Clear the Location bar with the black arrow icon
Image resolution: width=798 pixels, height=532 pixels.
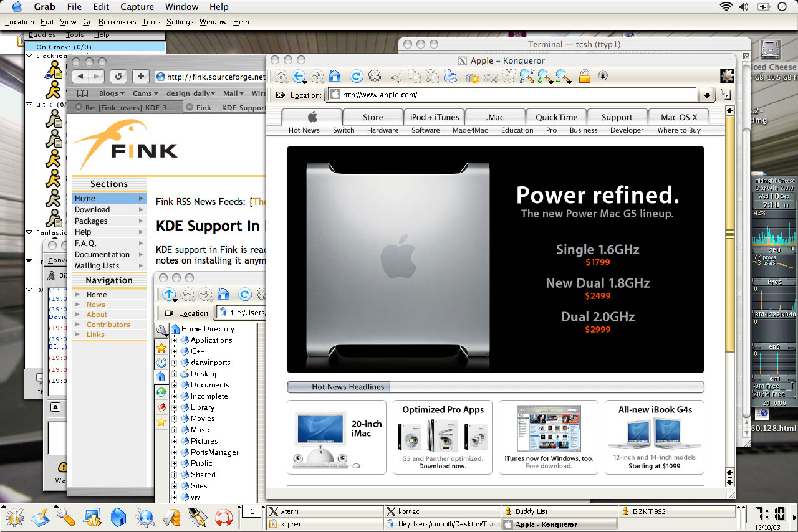tap(281, 95)
